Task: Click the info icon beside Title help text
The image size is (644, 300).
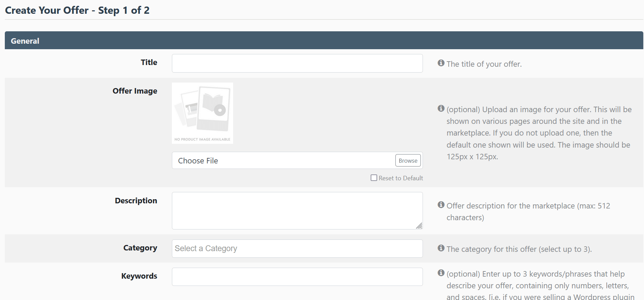Action: (441, 63)
